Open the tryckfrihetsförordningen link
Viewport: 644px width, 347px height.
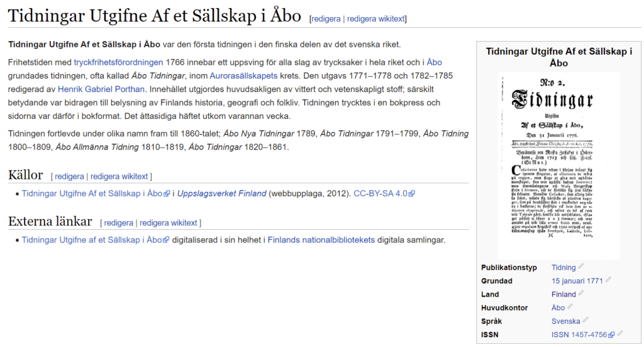click(119, 62)
